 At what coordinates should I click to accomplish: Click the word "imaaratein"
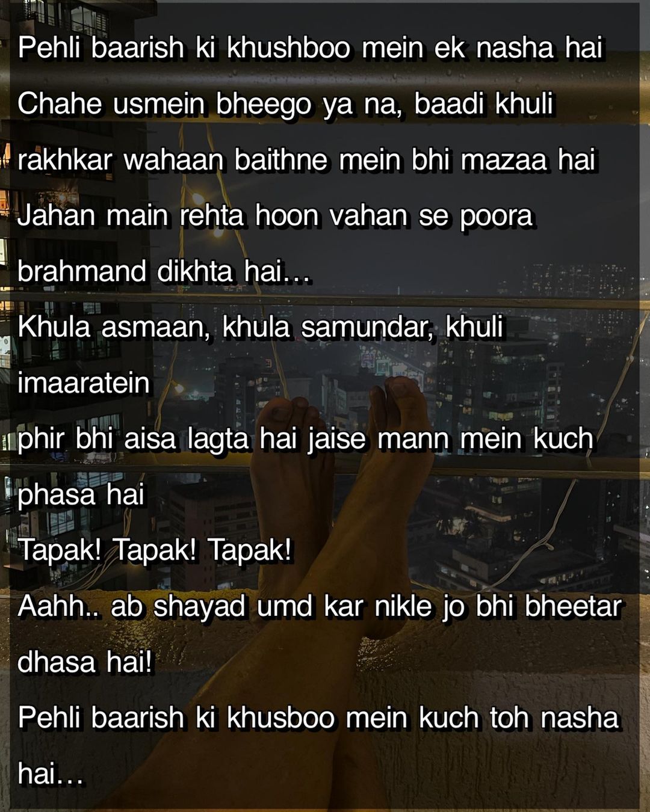pos(84,383)
